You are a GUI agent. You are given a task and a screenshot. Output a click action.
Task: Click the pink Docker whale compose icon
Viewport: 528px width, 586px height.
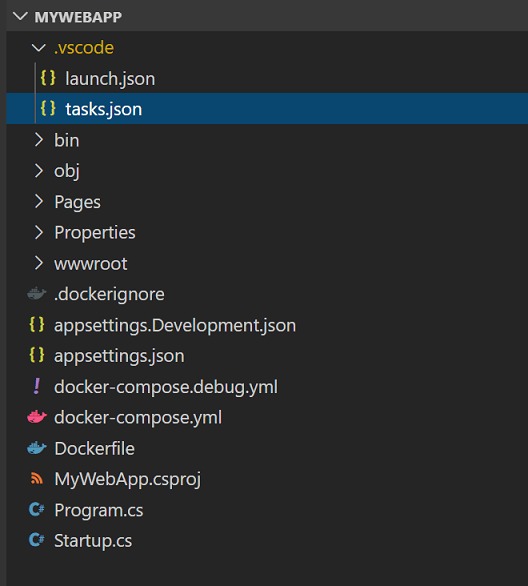pyautogui.click(x=37, y=417)
